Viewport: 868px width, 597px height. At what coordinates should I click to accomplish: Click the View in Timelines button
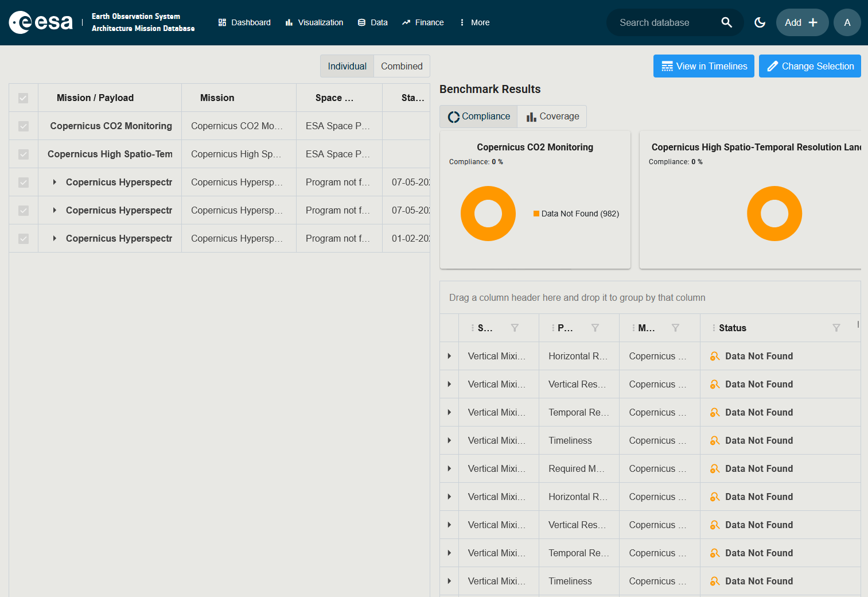704,66
